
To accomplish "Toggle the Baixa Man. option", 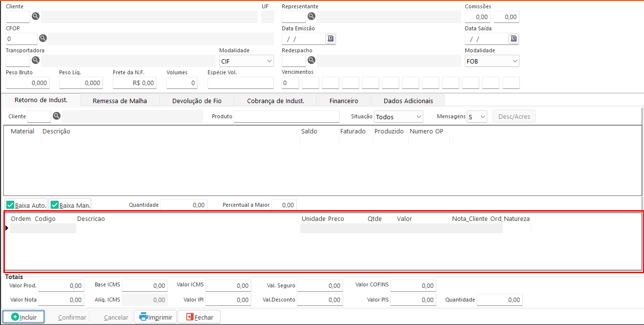I will (x=70, y=205).
